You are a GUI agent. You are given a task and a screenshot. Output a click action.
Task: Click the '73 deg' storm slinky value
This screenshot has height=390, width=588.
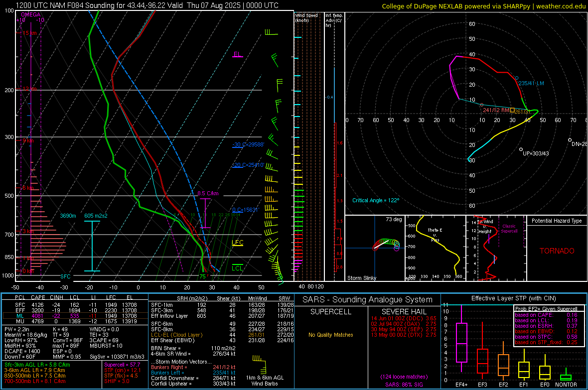394,219
